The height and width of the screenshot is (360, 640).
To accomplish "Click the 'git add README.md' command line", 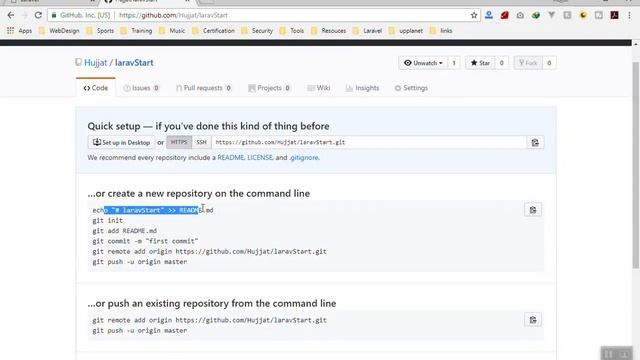I will (124, 231).
